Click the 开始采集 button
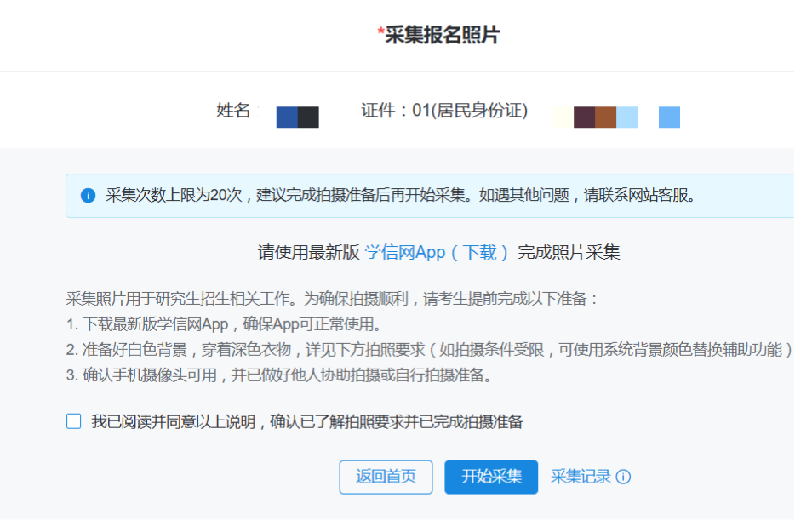795x532 pixels. click(491, 477)
